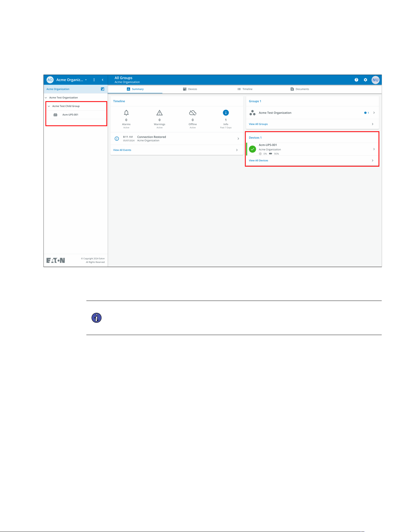Screen dimensions: 411x532
Task: Click the info count badge in Groups row
Action: [x=367, y=113]
